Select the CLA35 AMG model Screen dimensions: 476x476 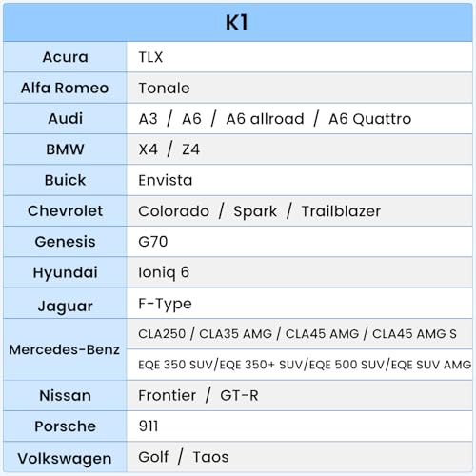coord(236,334)
